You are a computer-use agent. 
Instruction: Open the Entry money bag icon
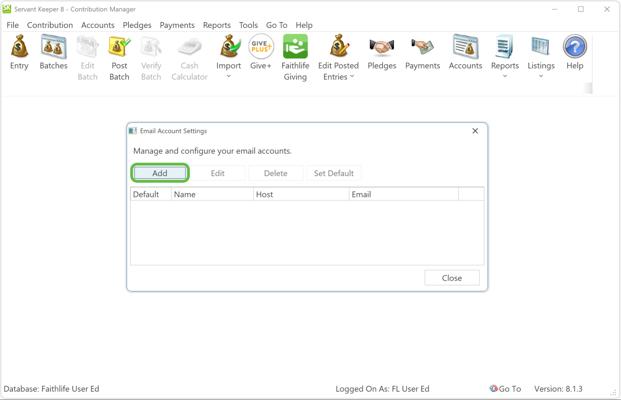pos(19,48)
